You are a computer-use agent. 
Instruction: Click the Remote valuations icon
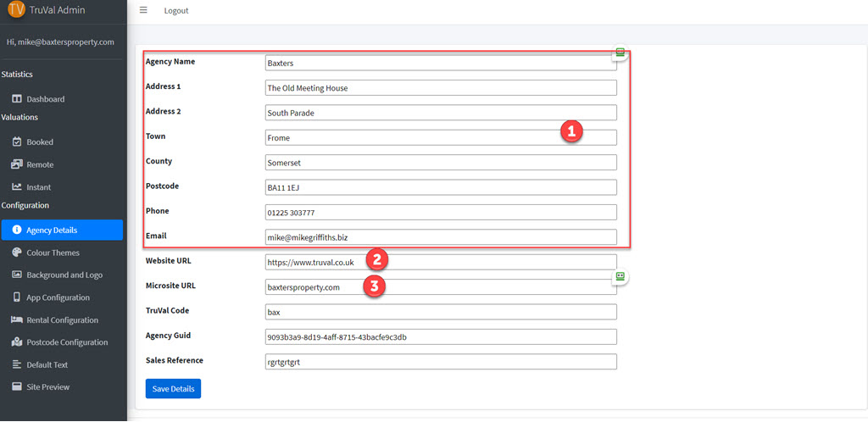pos(17,164)
